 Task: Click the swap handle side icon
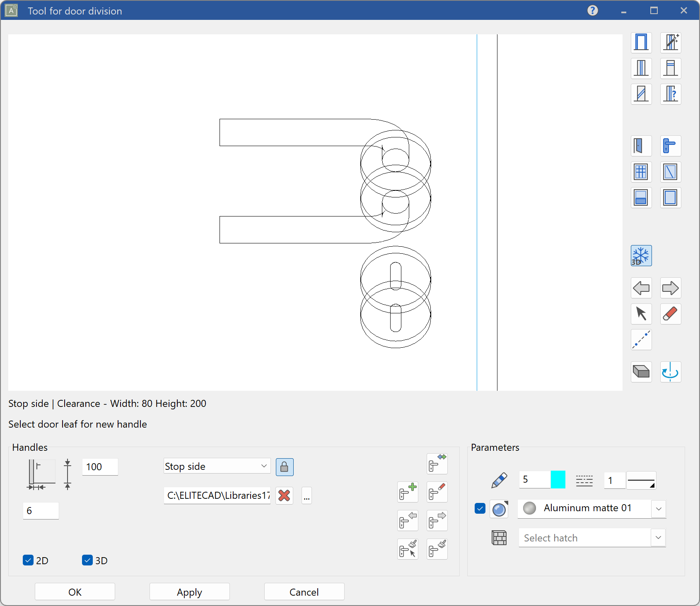point(437,464)
